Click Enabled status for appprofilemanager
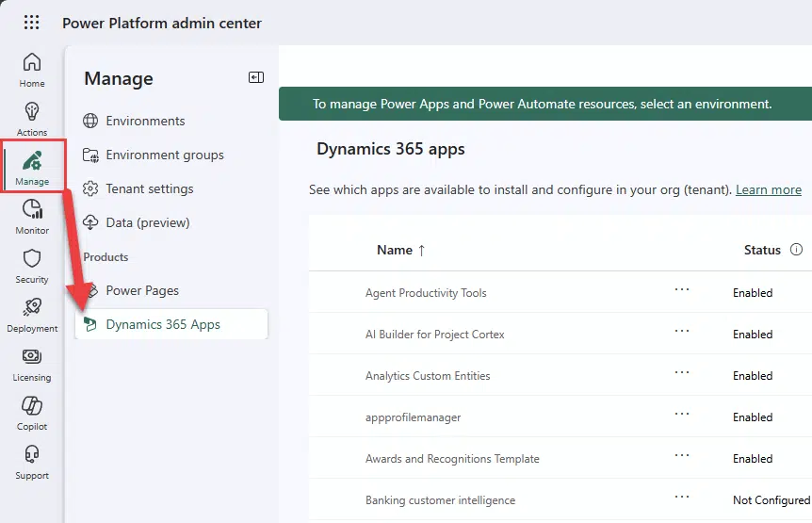 [753, 417]
